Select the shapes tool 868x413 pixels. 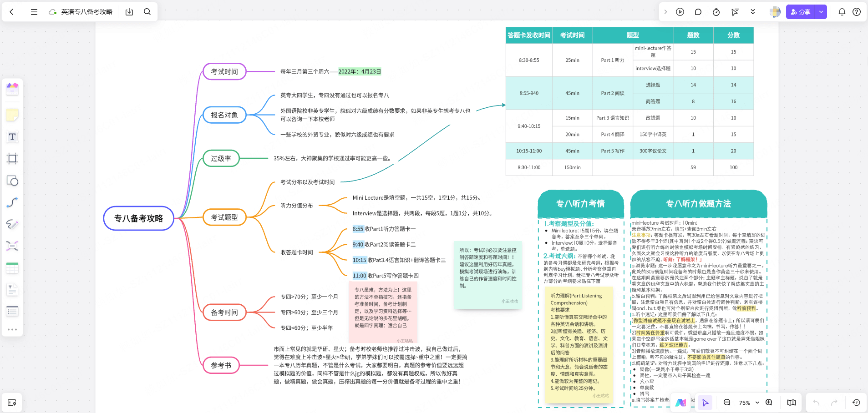12,181
